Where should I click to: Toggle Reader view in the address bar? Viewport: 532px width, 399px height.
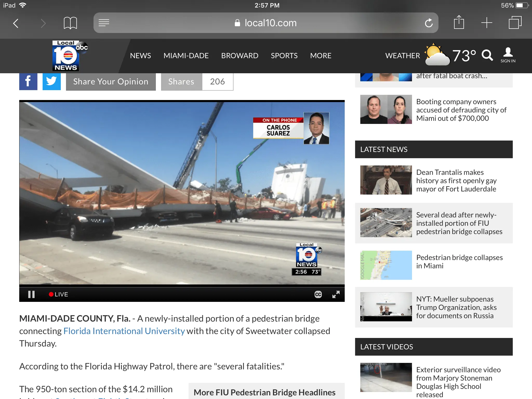pyautogui.click(x=104, y=23)
